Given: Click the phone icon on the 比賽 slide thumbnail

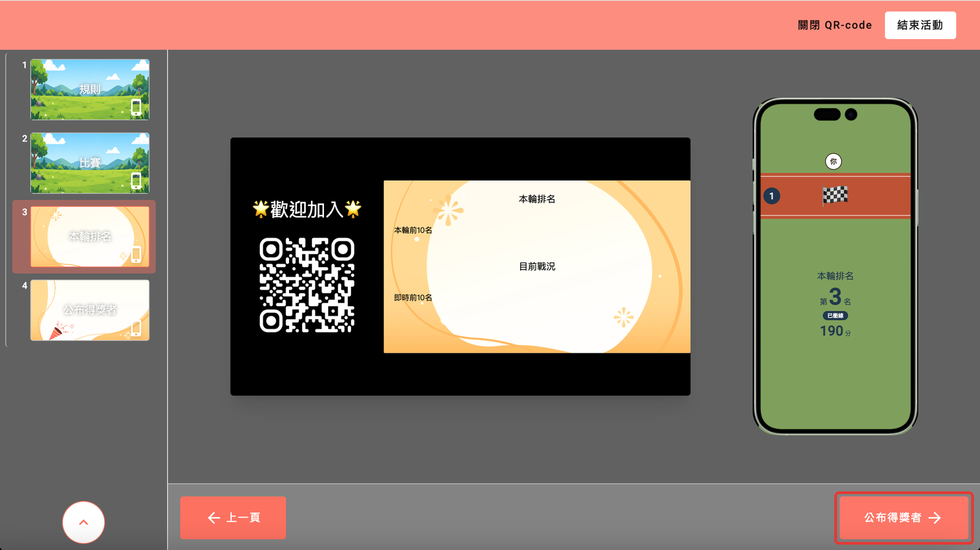Looking at the screenshot, I should tap(136, 181).
